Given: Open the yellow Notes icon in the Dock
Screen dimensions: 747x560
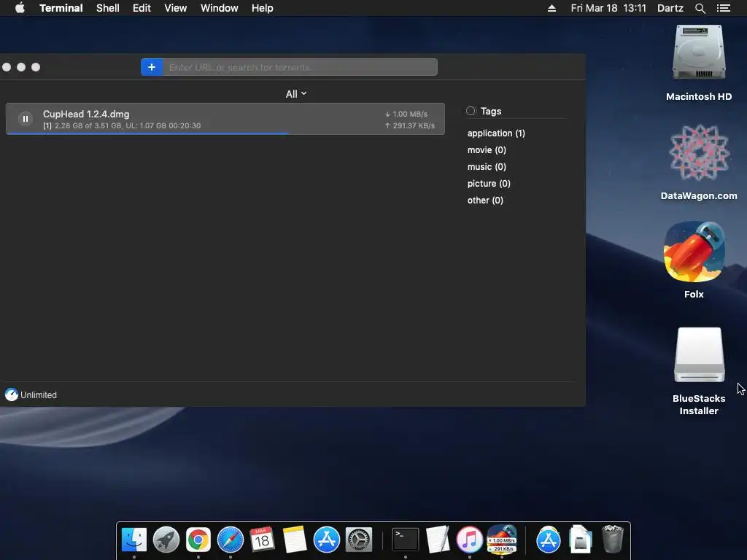Looking at the screenshot, I should 295,540.
